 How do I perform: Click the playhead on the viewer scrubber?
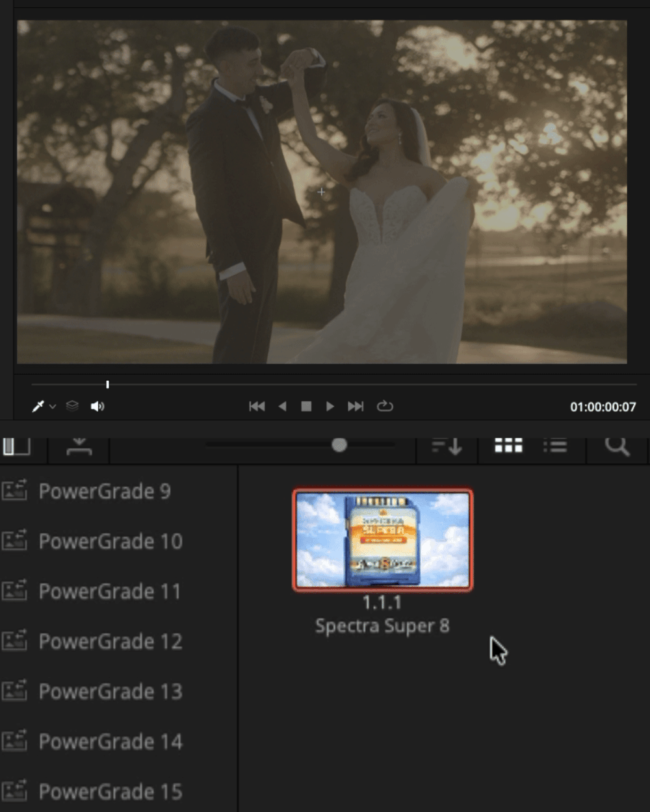[108, 384]
